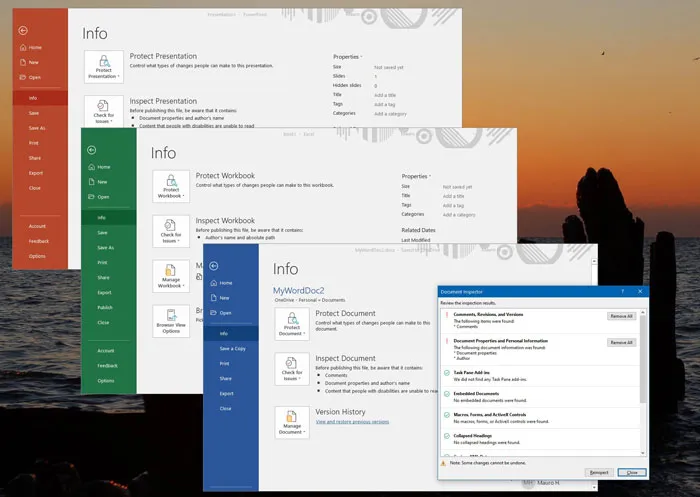Choose Save As in PowerPoint sidebar
Screen dimensions: 700x497
click(x=37, y=128)
